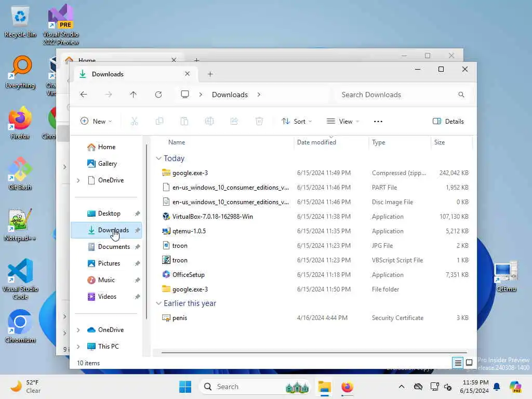Expand the OneDrive cloud item in the sidebar
532x399 pixels.
point(78,330)
